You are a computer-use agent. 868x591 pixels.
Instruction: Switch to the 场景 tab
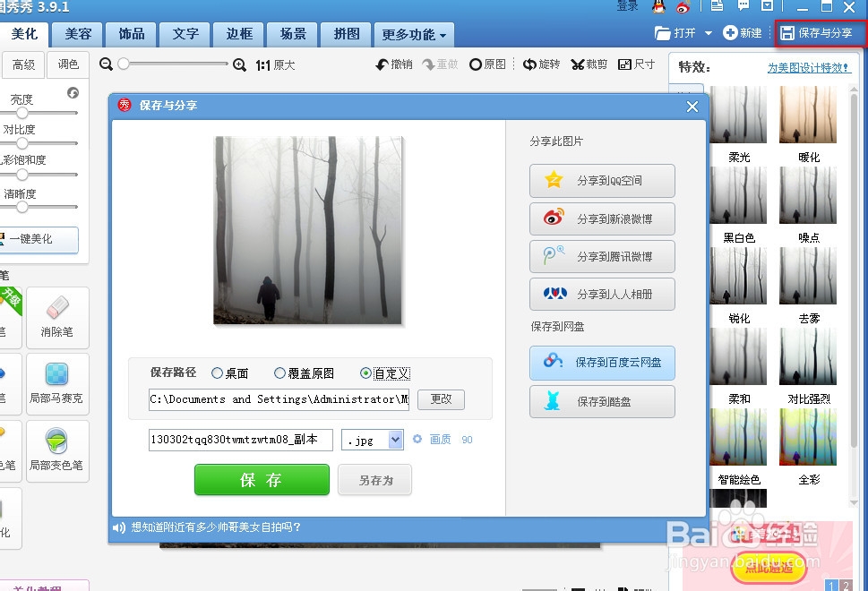293,34
